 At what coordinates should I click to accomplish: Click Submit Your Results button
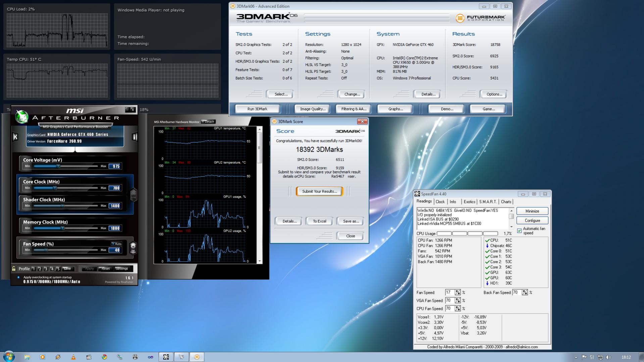point(319,191)
